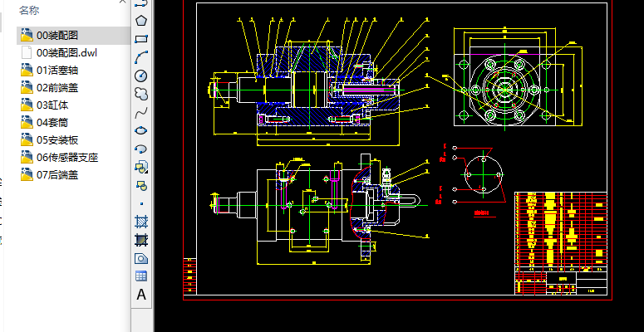Select the Circle draw tool
Image resolution: width=644 pixels, height=332 pixels.
(x=141, y=76)
